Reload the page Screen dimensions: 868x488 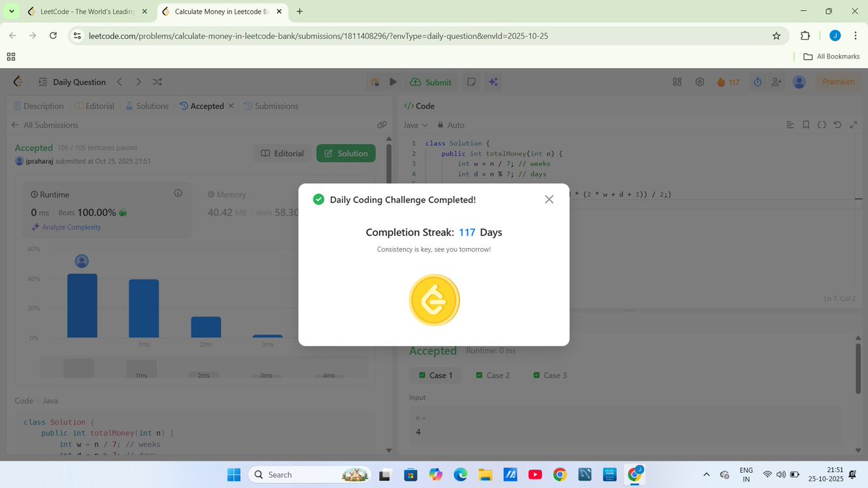[x=53, y=35]
